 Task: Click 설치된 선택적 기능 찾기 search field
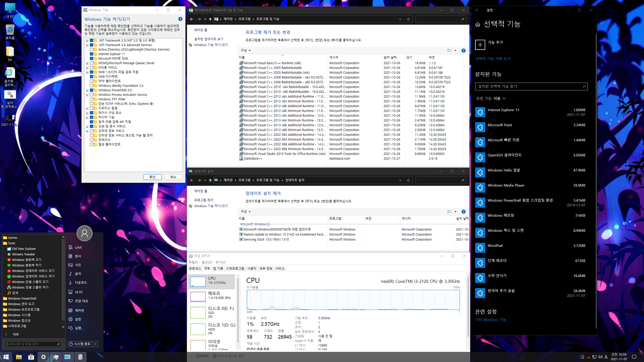tap(531, 86)
